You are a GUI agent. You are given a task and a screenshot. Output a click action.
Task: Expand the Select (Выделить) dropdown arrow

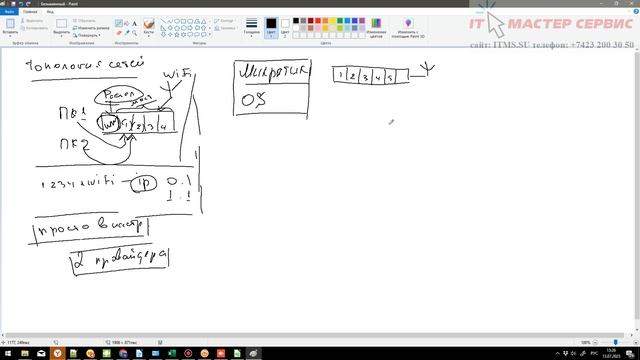61,36
